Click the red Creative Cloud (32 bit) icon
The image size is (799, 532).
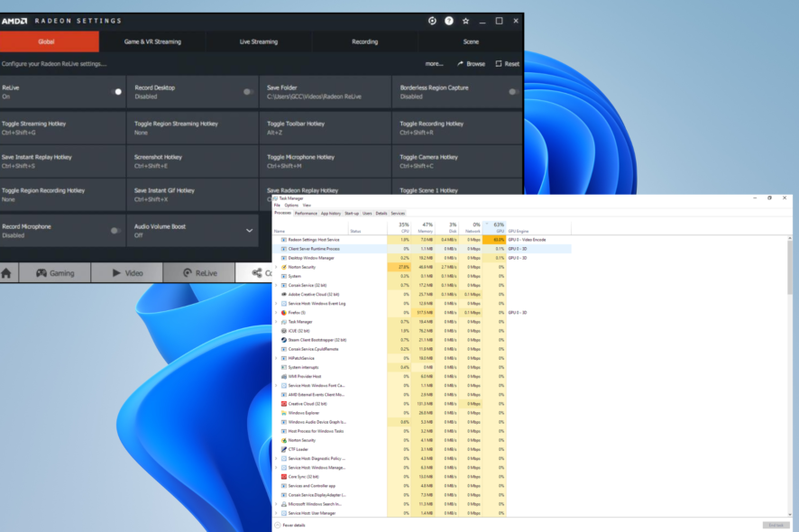(284, 404)
